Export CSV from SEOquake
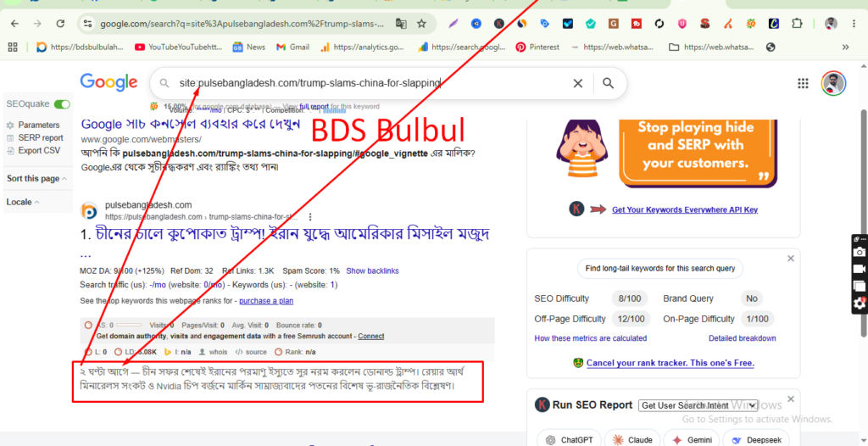 [x=34, y=151]
